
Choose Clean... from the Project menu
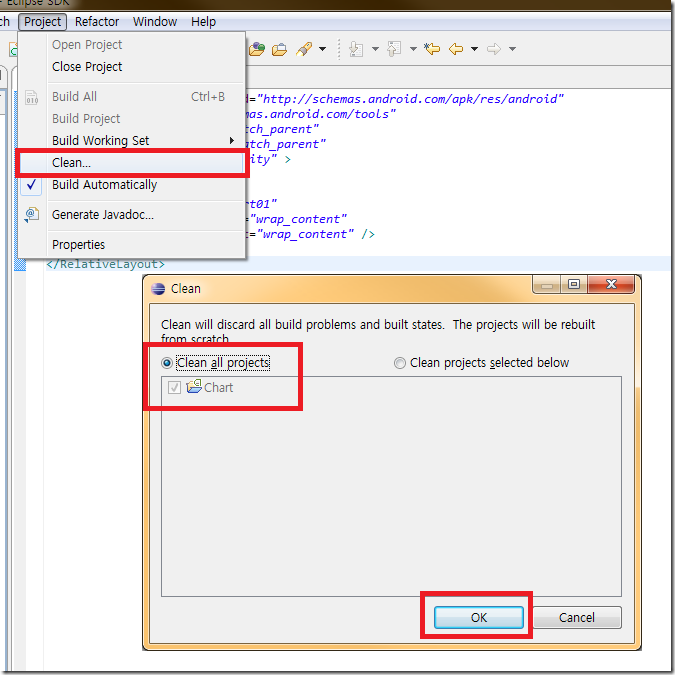[x=131, y=163]
